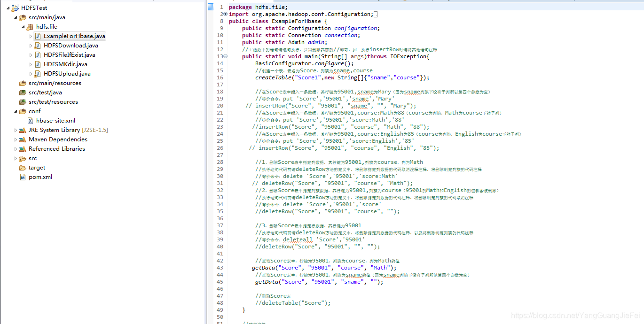This screenshot has width=644, height=324.
Task: Select ExampleForHbase.java in the explorer
Action: pyautogui.click(x=75, y=36)
